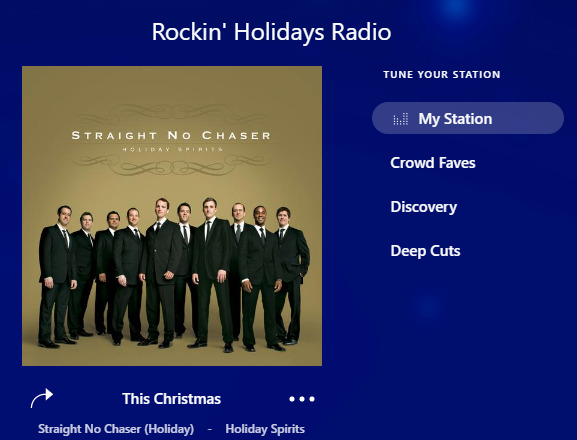Click the Rockin' Holidays Radio station title
577x440 pixels.
pyautogui.click(x=271, y=32)
